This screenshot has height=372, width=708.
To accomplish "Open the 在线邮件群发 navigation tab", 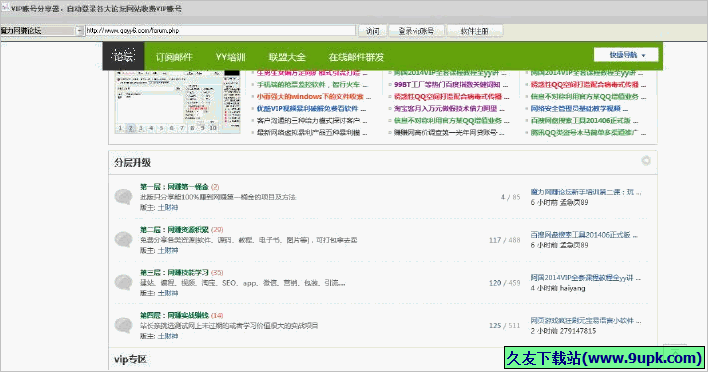I will 356,57.
